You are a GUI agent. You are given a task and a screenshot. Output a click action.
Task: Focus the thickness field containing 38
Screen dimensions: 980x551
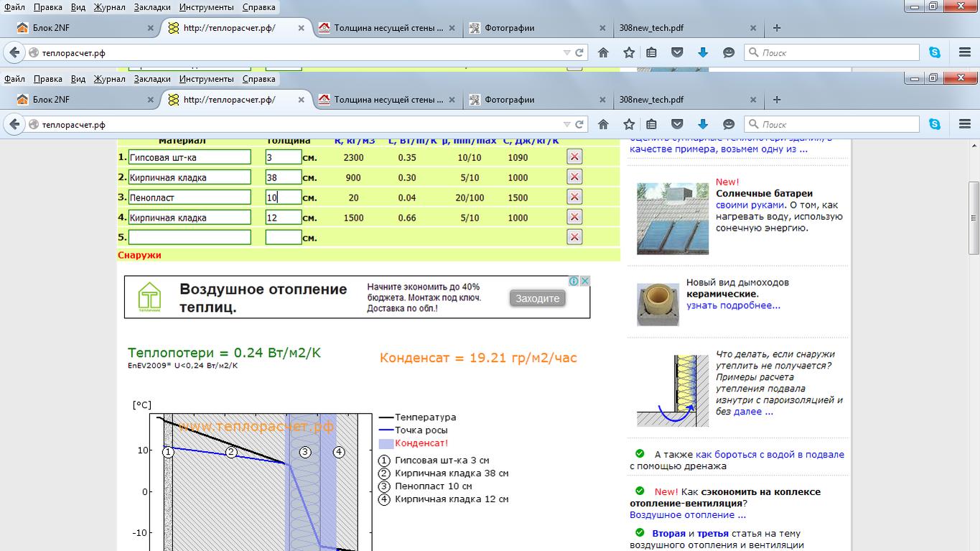pos(283,177)
